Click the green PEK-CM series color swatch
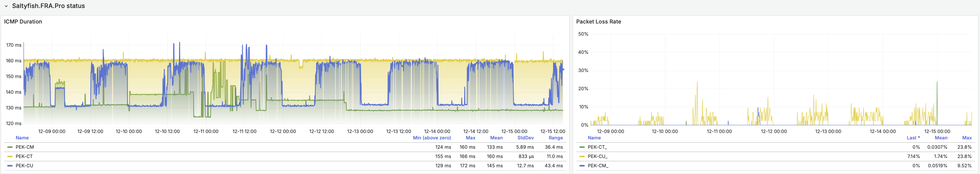The height and width of the screenshot is (174, 980). point(10,147)
